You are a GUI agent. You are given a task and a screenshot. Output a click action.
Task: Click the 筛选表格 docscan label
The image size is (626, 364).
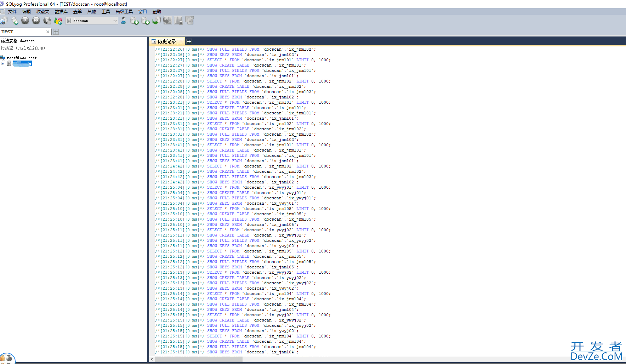pyautogui.click(x=18, y=41)
